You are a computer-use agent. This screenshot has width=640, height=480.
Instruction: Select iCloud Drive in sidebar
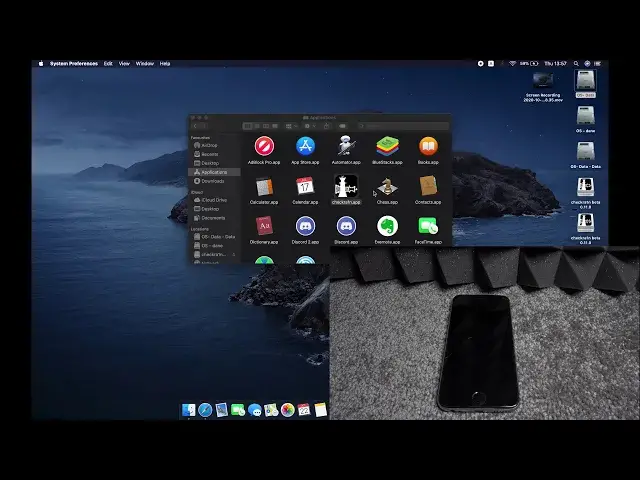214,200
